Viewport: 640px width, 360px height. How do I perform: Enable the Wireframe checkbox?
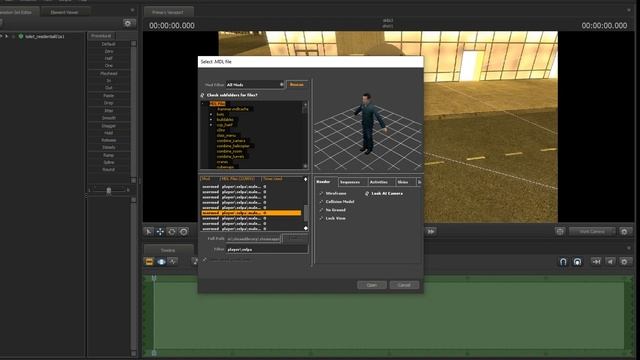point(321,193)
